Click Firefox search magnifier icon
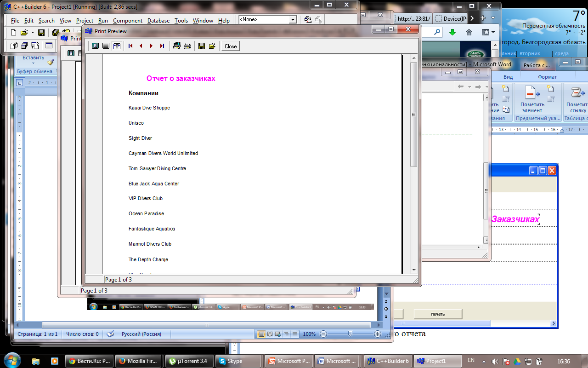The image size is (588, 368). [x=437, y=32]
